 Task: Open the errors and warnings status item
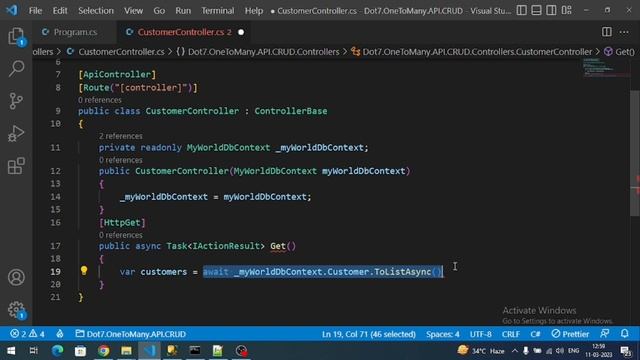click(27, 334)
